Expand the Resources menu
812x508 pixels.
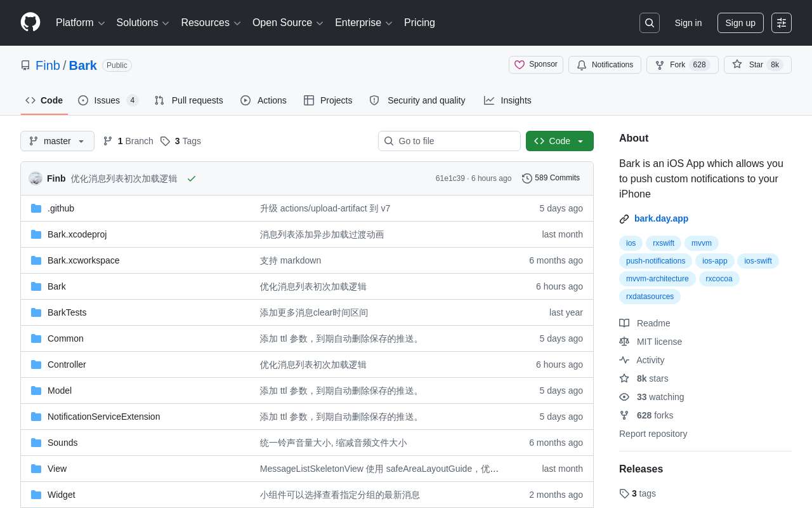pos(211,23)
